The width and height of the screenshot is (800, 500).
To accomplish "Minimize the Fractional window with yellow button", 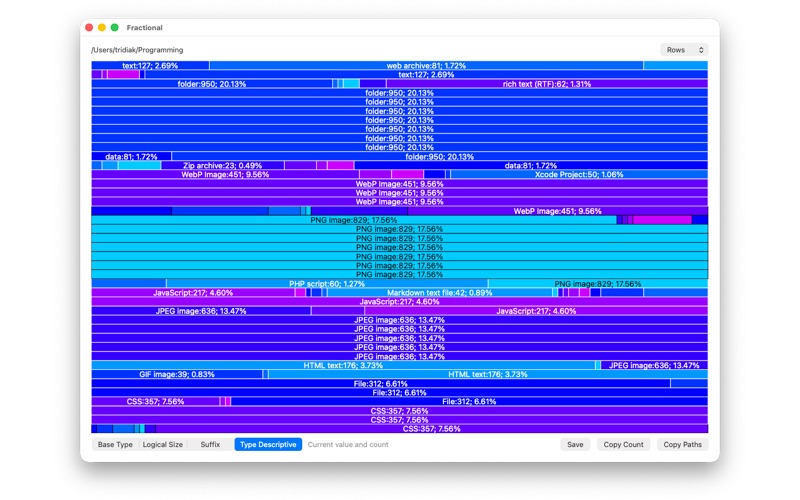I will [x=102, y=28].
